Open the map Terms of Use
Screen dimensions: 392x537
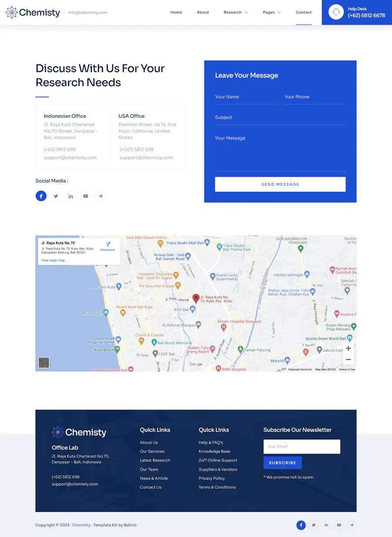(347, 369)
